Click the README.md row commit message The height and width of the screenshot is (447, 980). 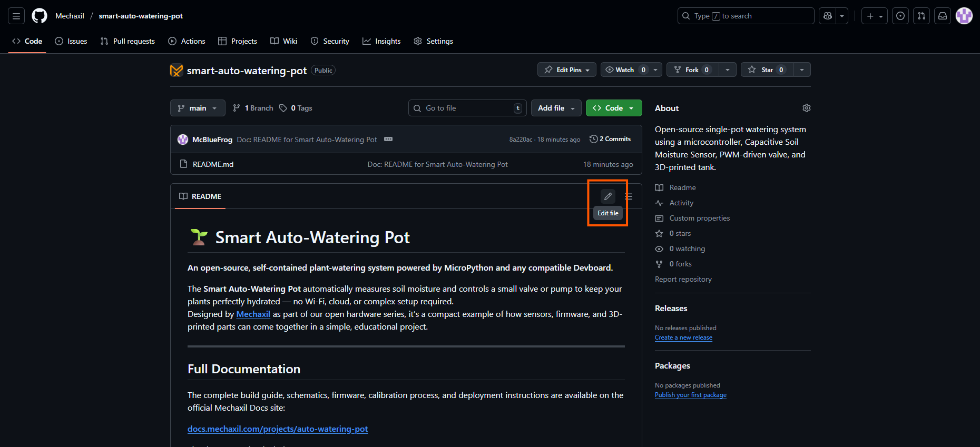point(437,164)
